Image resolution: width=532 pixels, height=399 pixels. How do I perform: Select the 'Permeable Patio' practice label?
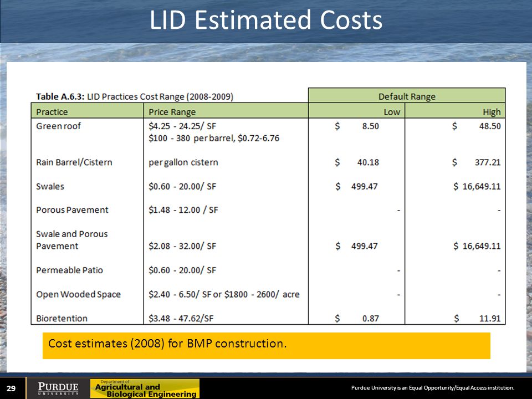69,270
